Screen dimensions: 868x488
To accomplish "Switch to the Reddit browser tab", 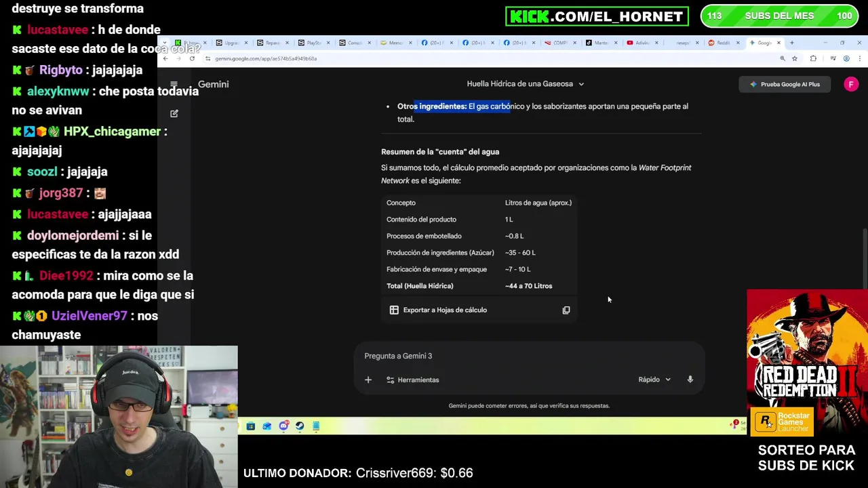I will (724, 43).
